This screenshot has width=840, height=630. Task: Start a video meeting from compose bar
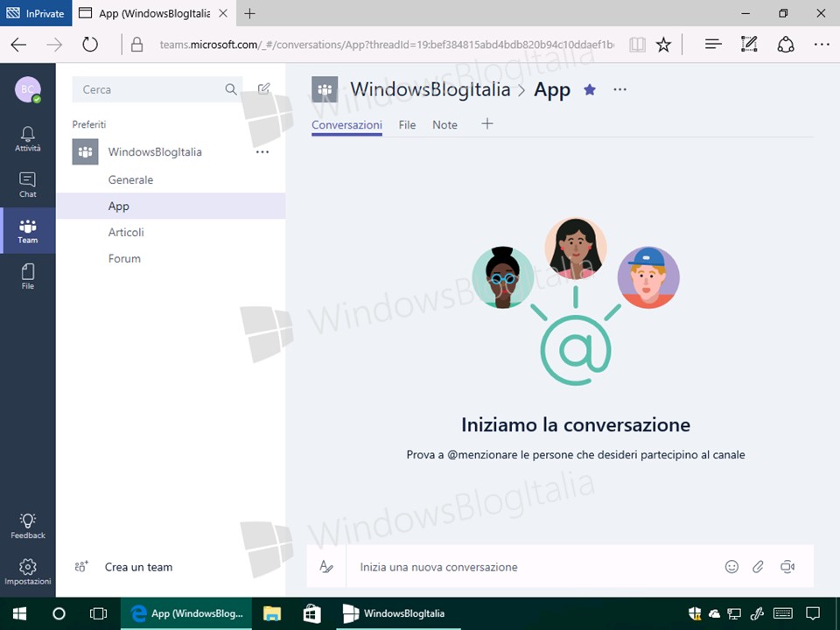click(x=787, y=567)
